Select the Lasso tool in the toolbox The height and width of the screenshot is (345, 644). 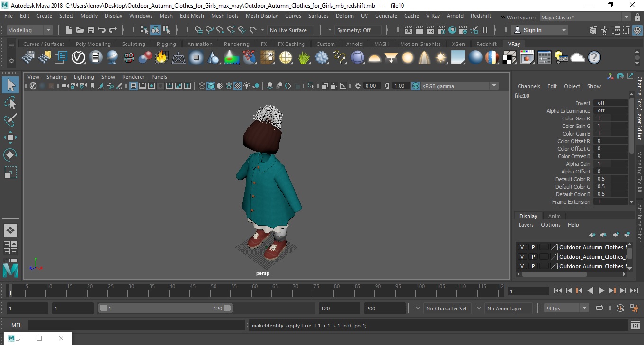(10, 102)
